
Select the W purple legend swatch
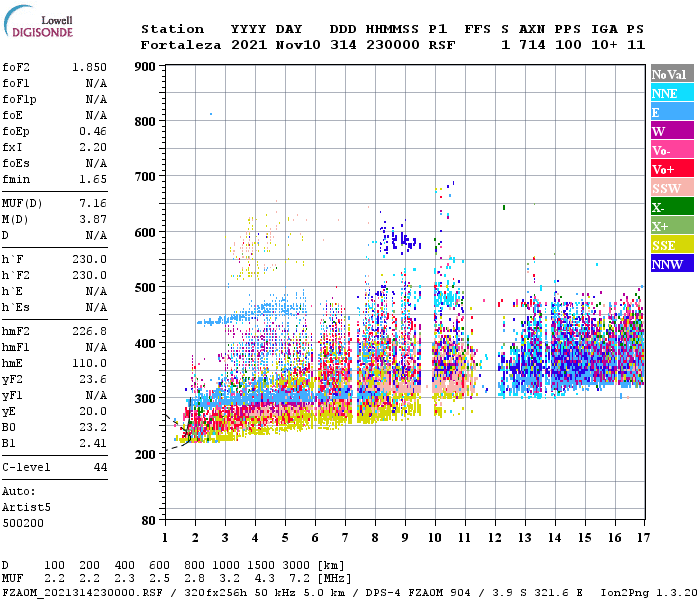[672, 131]
